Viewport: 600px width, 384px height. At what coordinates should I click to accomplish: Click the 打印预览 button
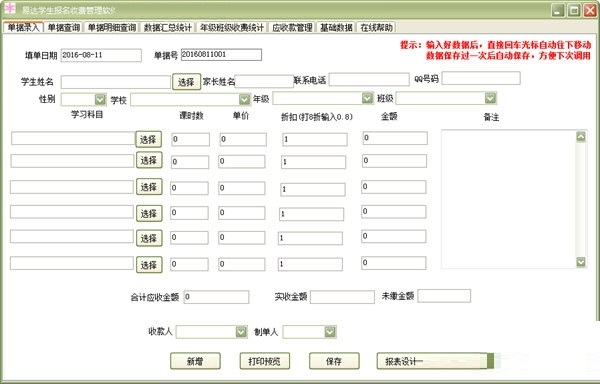click(264, 361)
